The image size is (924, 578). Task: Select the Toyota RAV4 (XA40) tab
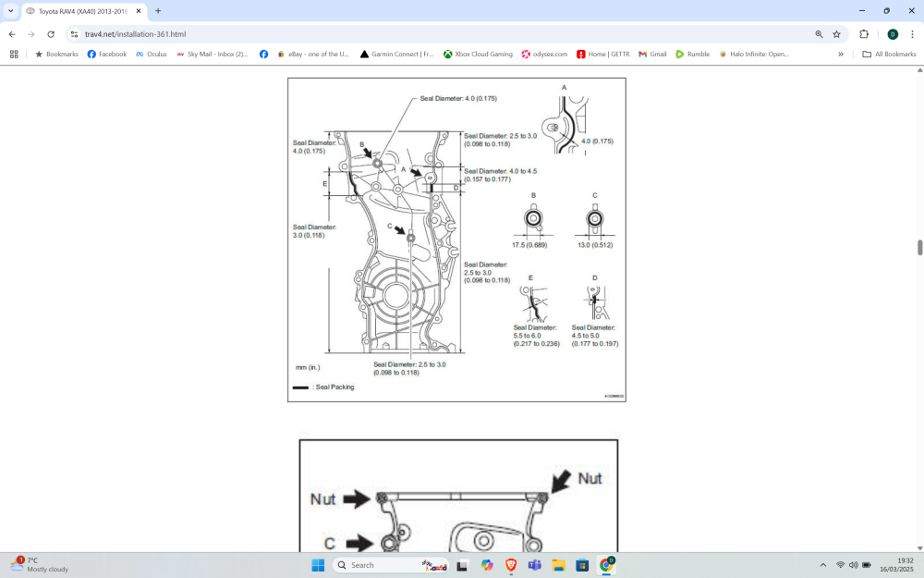pos(82,11)
